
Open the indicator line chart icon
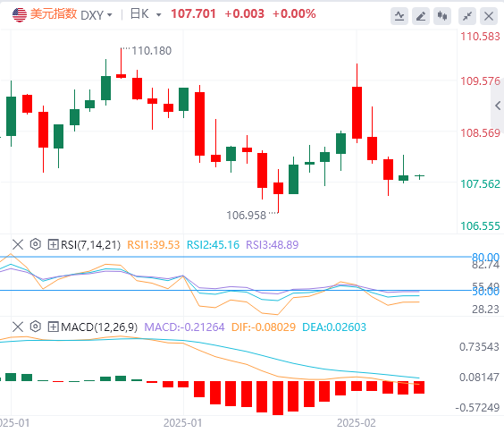399,16
